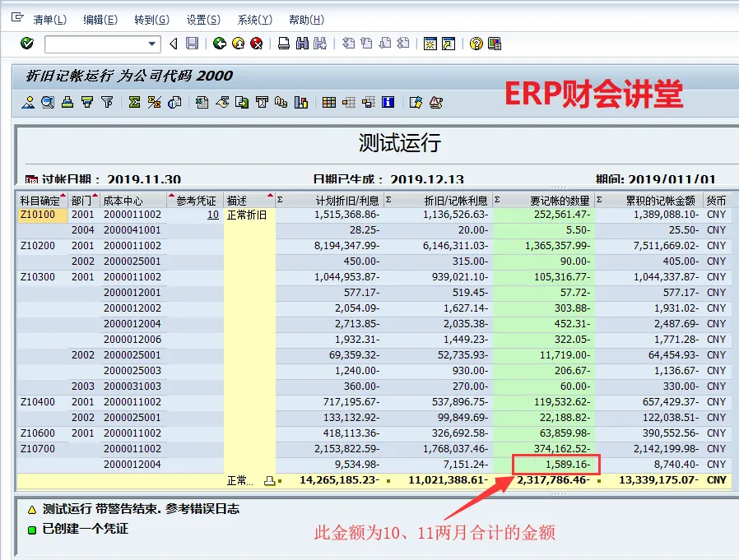Open the error log warning icon
Viewport: 739px width, 560px height.
tap(436, 102)
